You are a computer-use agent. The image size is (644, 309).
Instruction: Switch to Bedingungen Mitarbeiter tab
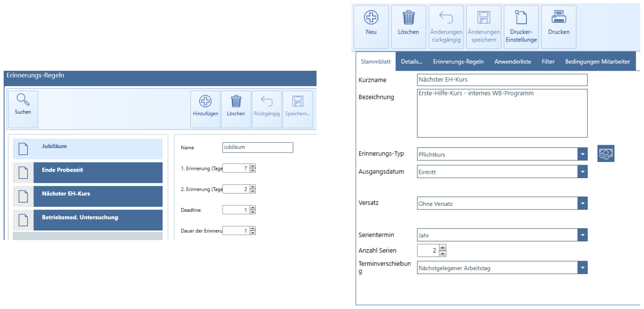click(x=597, y=62)
